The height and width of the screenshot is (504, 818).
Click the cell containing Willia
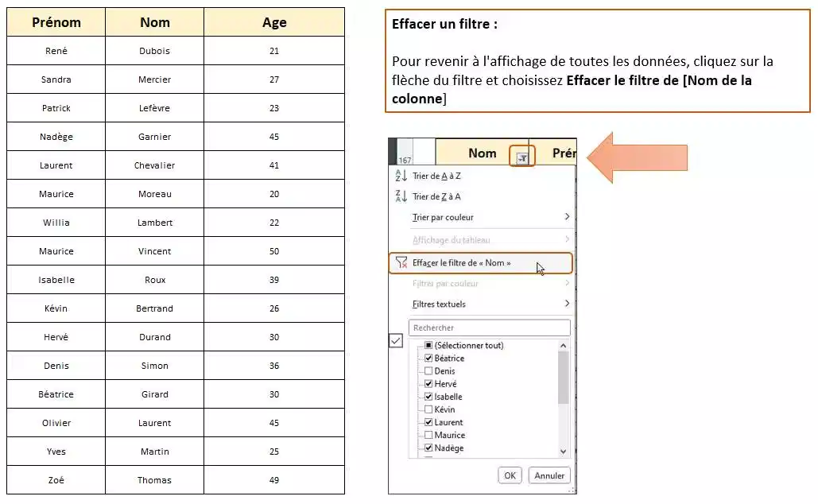[56, 223]
